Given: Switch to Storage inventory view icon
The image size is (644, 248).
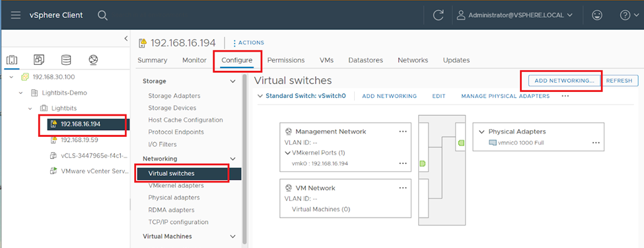Looking at the screenshot, I should pyautogui.click(x=65, y=60).
